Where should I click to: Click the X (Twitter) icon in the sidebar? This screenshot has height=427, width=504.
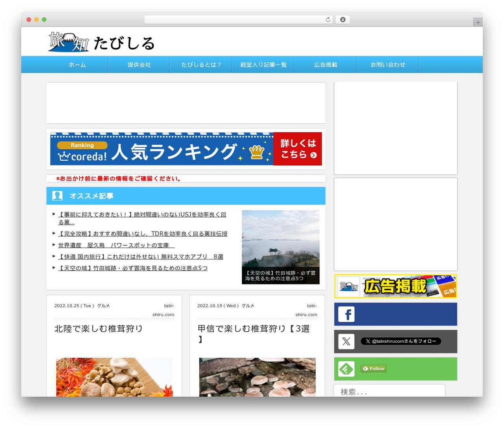tap(346, 342)
